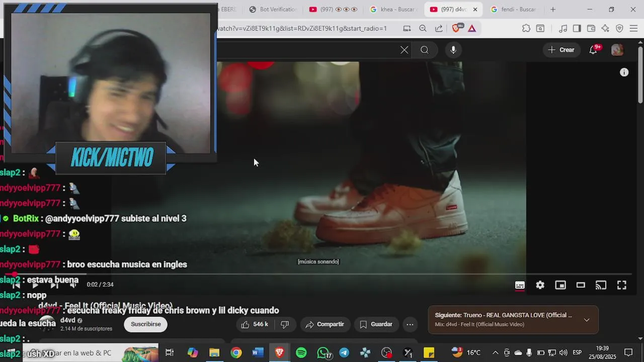
Task: Click the video info card icon
Action: coord(624,72)
